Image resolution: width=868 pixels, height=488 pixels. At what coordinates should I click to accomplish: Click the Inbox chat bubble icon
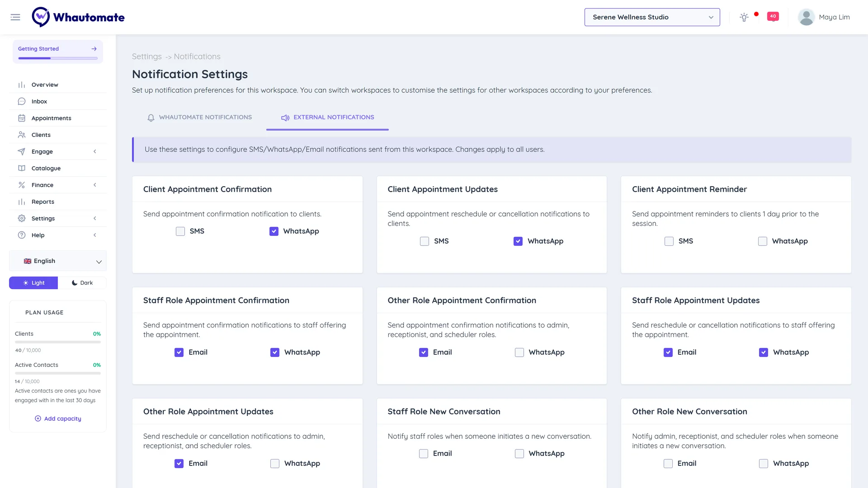[22, 101]
